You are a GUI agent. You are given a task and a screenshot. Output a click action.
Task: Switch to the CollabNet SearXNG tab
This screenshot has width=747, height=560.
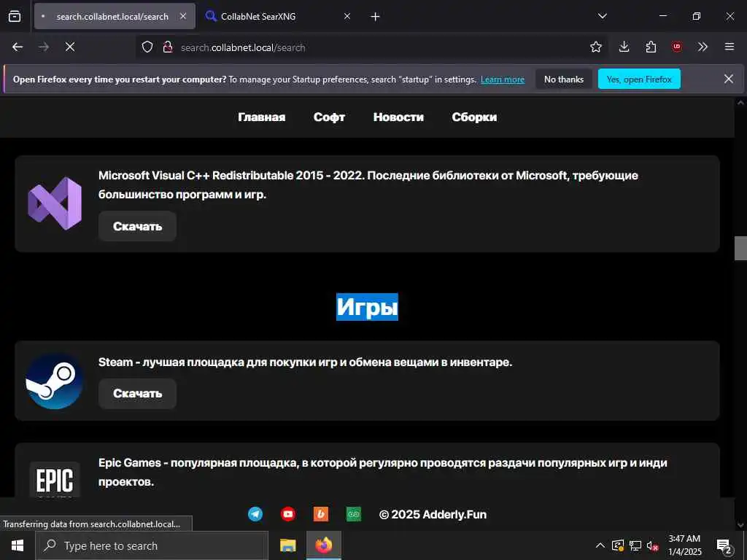tap(279, 16)
